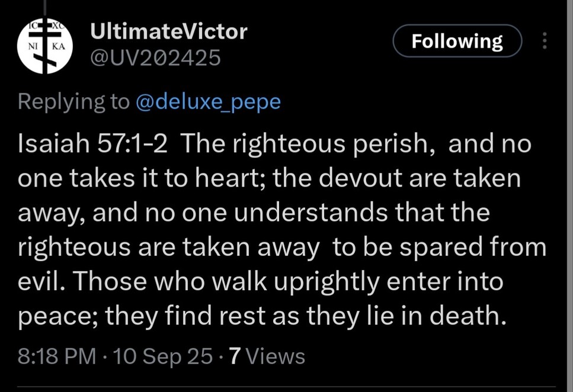Screen dimensions: 573x392
Task: Click the three-dot more options icon
Action: (545, 41)
